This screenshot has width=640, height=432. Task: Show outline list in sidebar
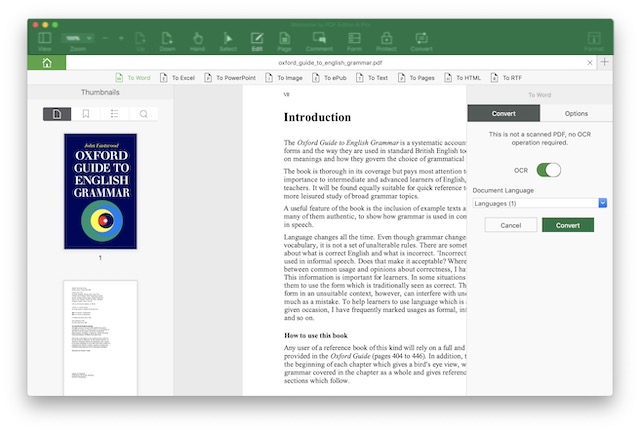click(x=114, y=114)
